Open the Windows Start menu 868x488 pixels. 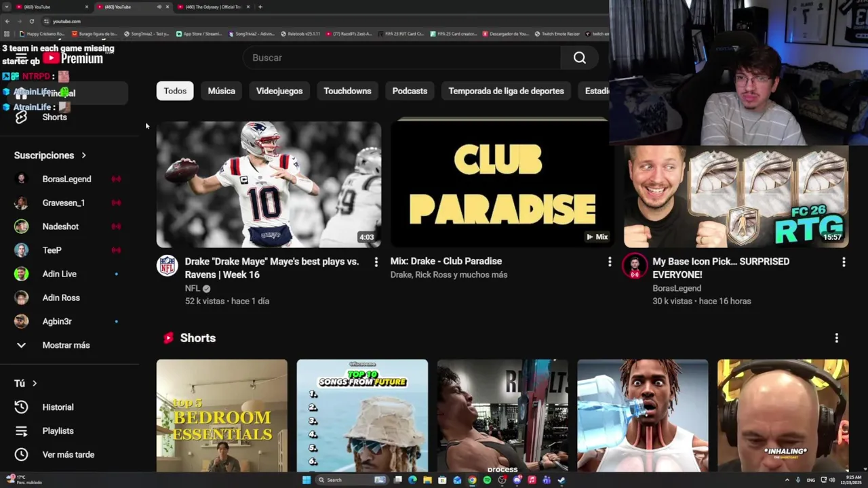tap(307, 480)
